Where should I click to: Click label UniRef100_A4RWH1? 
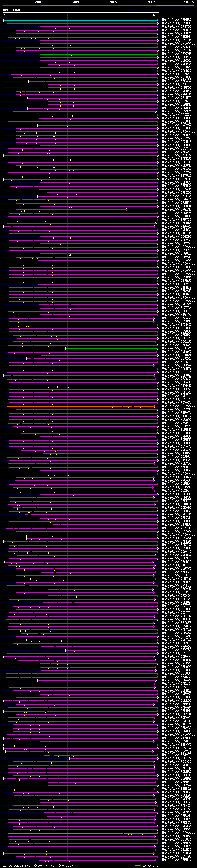[176, 37]
